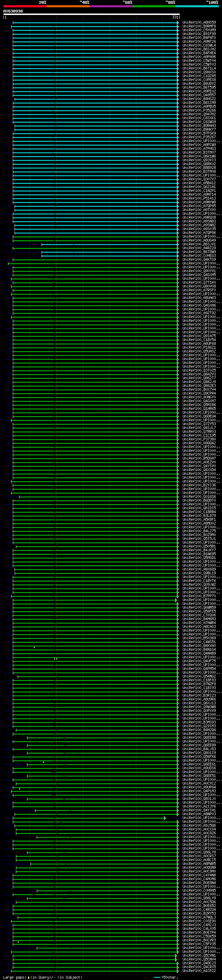Click label UniRef100_Q6DEU4
Viewport: 222px width, 980px height.
(199, 416)
